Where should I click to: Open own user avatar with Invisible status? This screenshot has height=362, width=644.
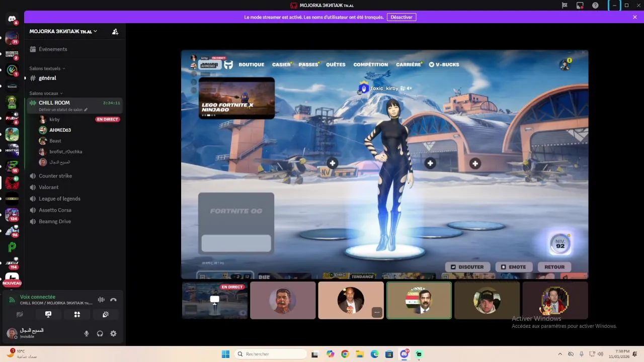[12, 333]
